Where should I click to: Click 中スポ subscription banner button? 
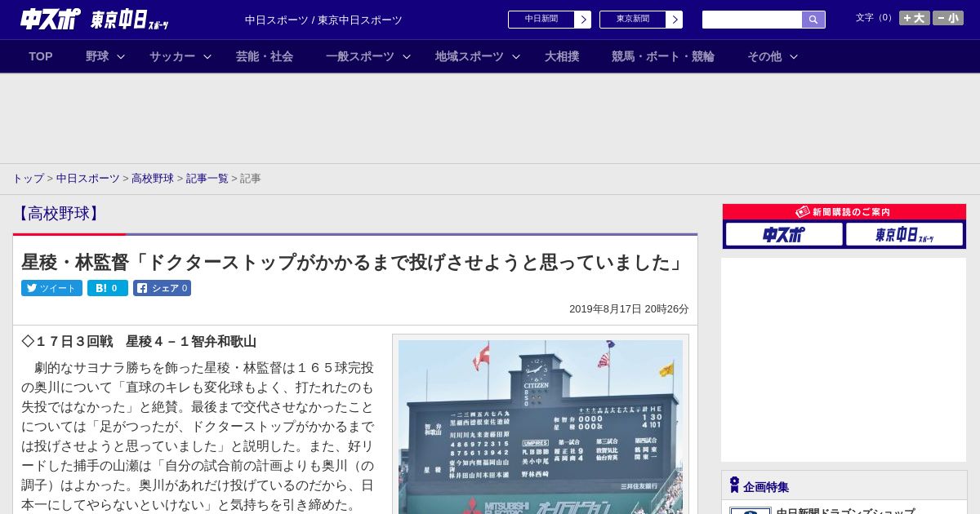coord(784,234)
